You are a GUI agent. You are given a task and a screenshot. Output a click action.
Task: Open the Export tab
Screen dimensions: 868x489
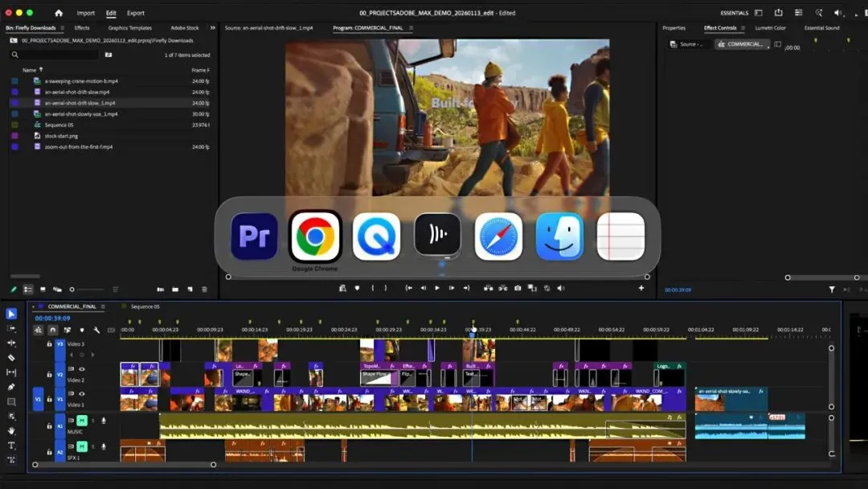136,13
